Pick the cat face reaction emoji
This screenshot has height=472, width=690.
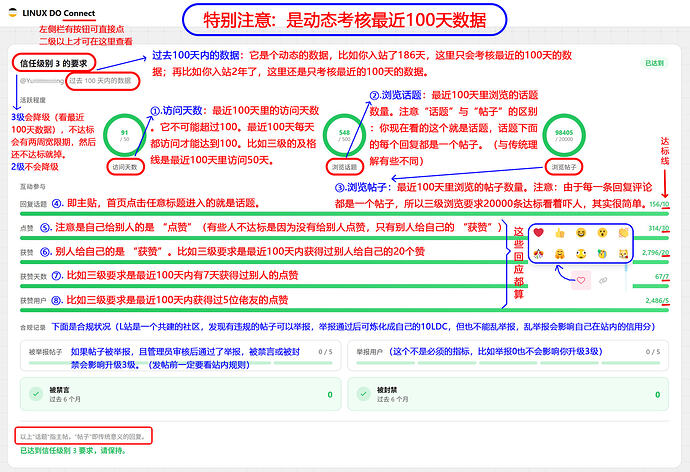tap(623, 254)
